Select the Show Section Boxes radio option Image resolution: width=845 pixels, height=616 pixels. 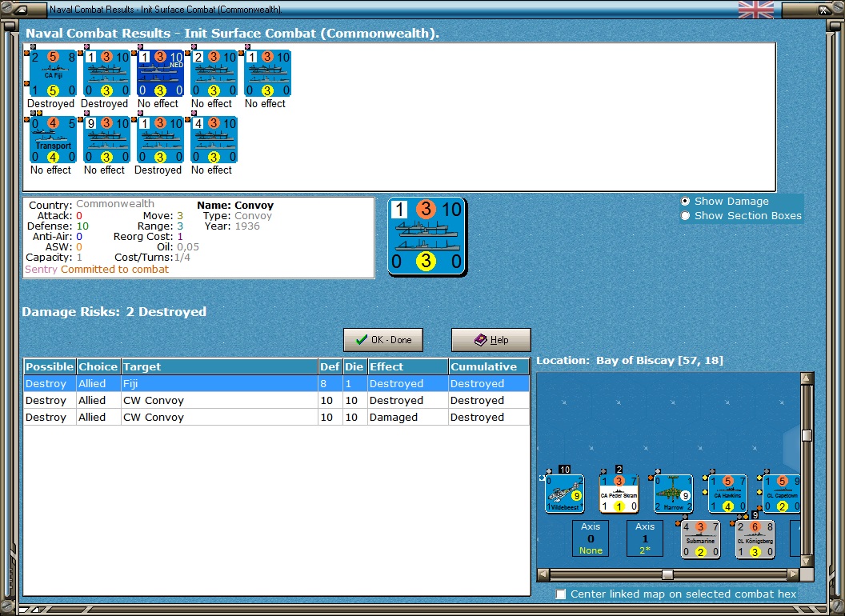click(x=685, y=215)
